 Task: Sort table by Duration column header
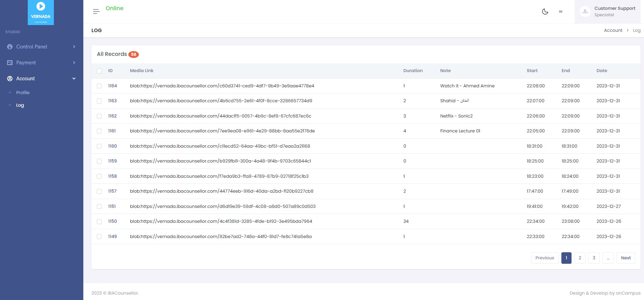pyautogui.click(x=413, y=71)
